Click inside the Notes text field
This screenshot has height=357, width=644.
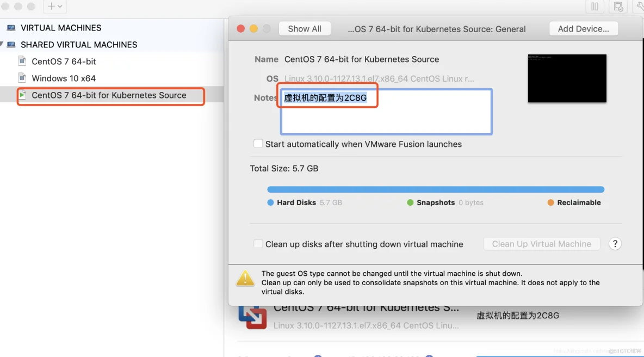tap(386, 112)
